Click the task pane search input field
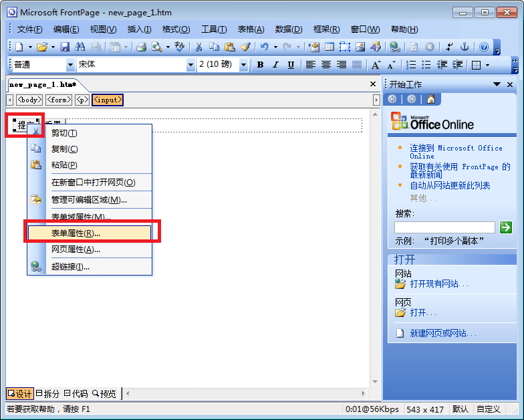524x420 pixels. coord(444,227)
